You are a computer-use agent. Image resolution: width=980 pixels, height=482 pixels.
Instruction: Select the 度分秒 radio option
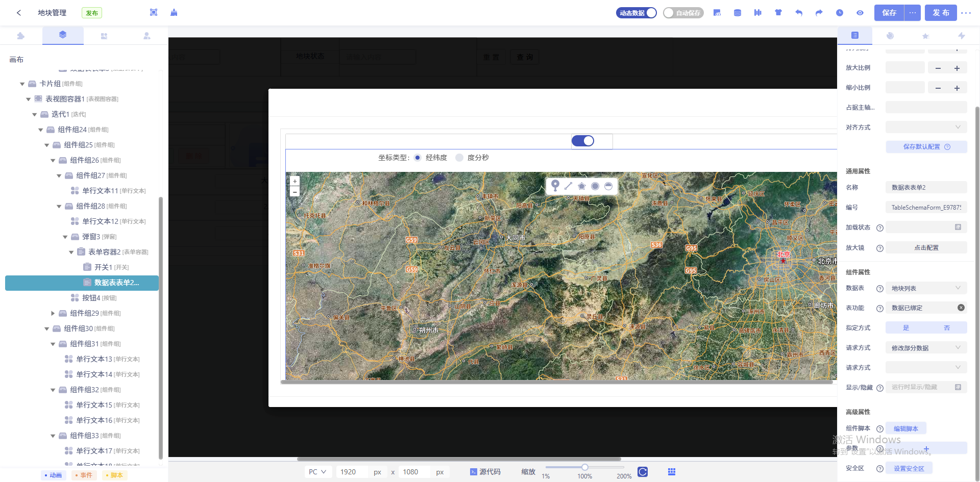point(459,158)
